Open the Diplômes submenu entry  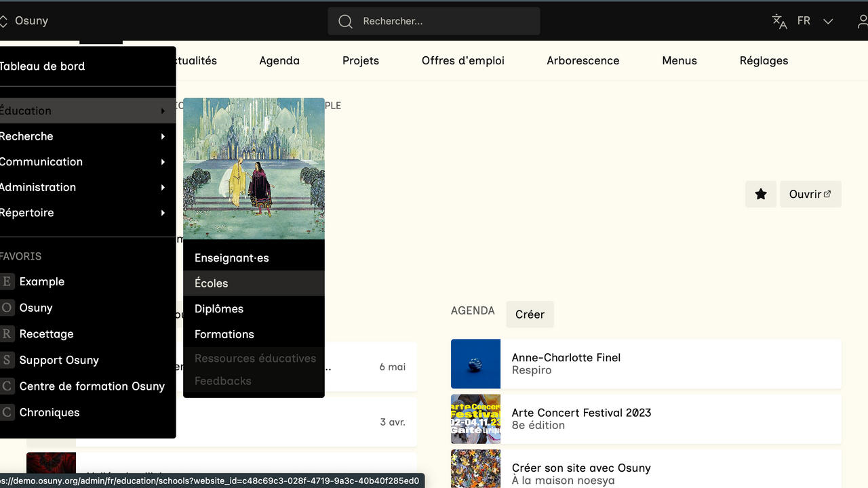(x=218, y=308)
